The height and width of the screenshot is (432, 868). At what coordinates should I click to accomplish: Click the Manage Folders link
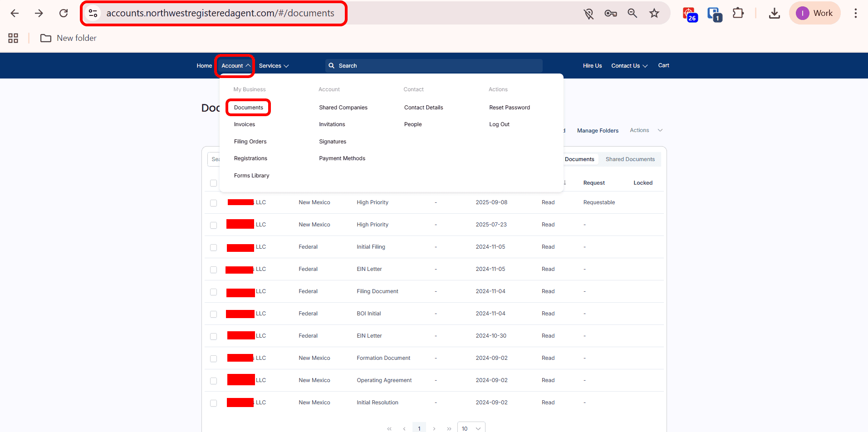pos(598,131)
